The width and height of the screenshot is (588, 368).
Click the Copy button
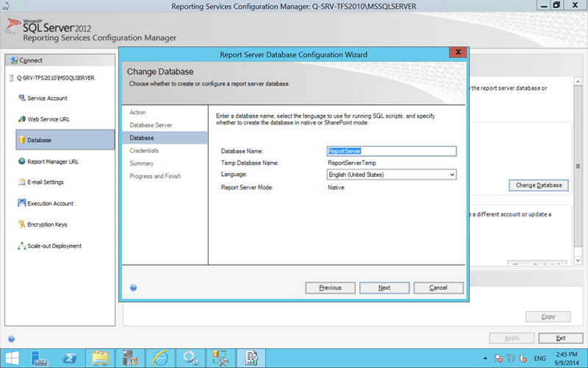click(548, 316)
